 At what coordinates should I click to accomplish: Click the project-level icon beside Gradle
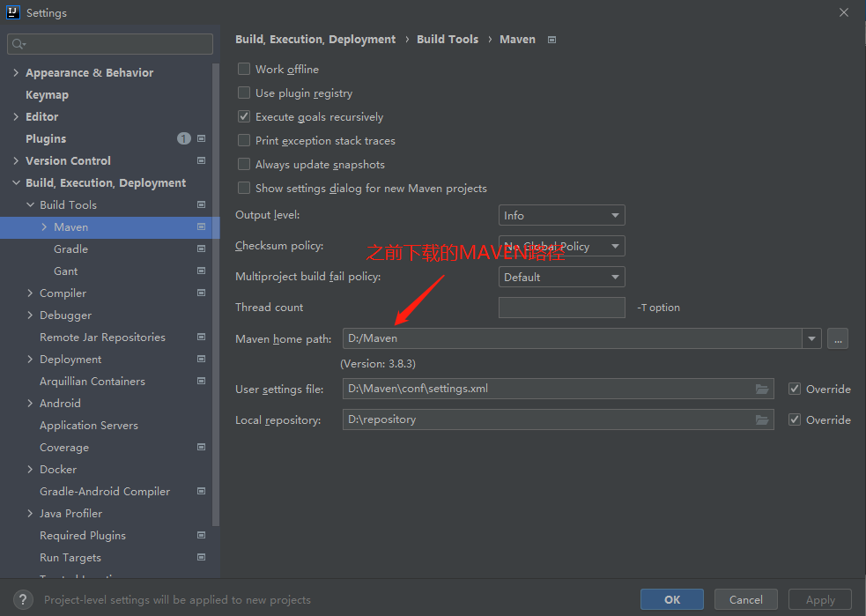coord(202,249)
